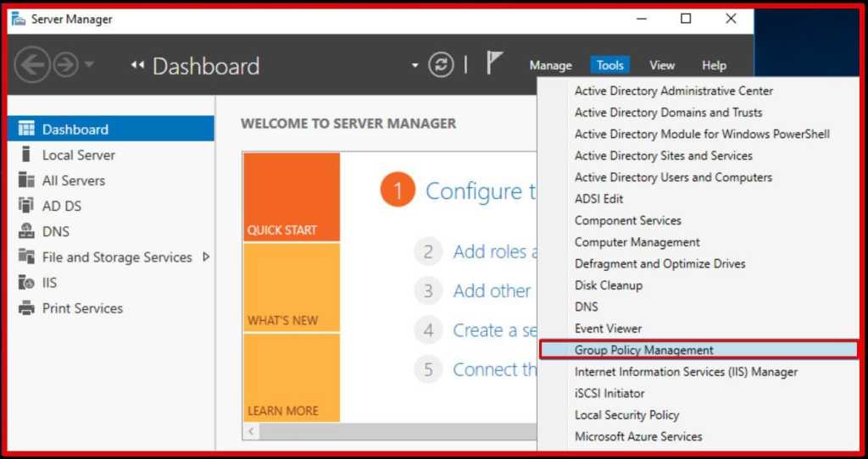Screen dimensions: 868x459
Task: Click the IIS role icon in sidebar
Action: click(26, 283)
